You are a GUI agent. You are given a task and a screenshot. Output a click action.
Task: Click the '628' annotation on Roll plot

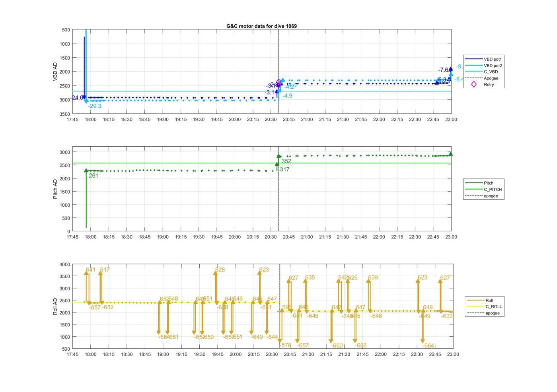click(220, 270)
